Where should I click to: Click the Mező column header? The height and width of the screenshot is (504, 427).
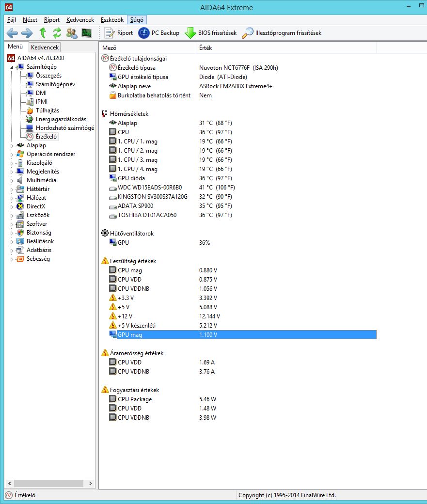click(147, 47)
